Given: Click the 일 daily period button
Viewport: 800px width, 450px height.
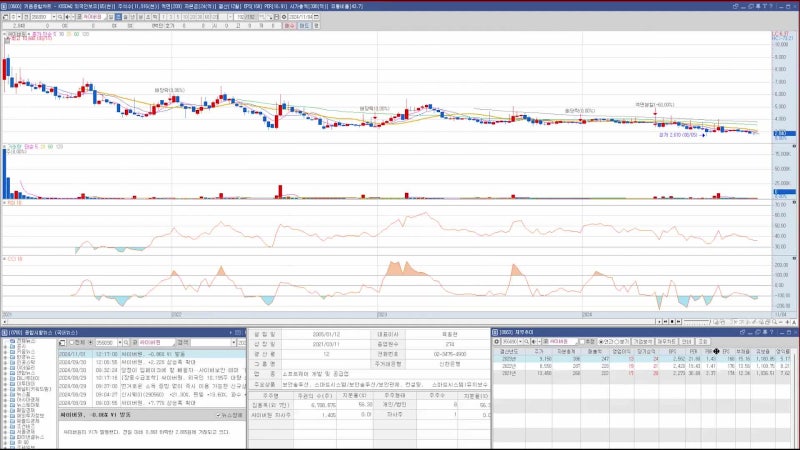Looking at the screenshot, I should point(110,17).
